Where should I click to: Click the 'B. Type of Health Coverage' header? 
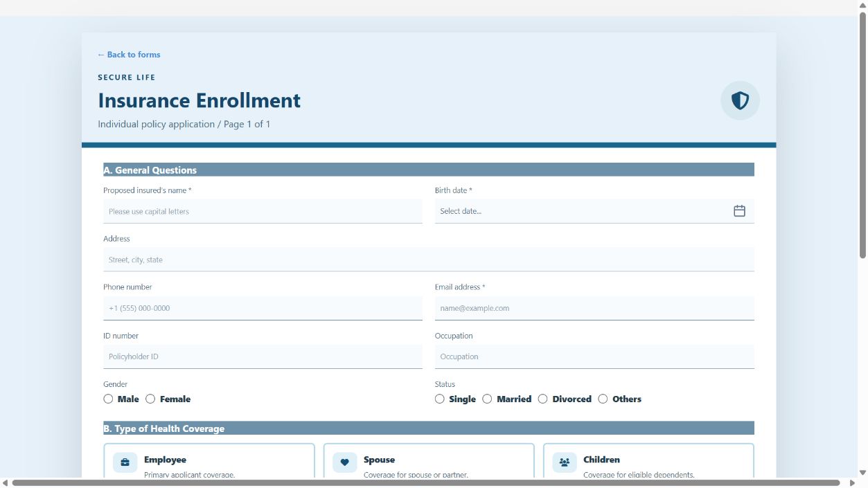(x=429, y=428)
